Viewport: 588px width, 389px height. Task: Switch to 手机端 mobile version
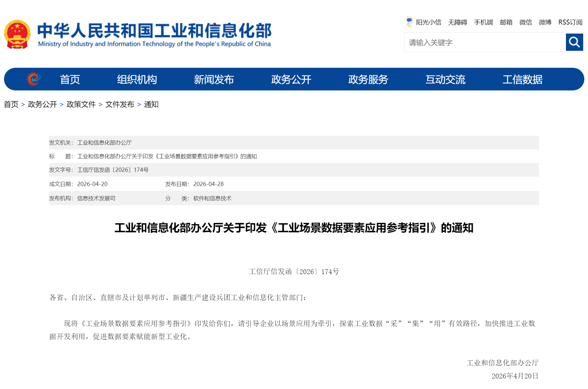483,22
